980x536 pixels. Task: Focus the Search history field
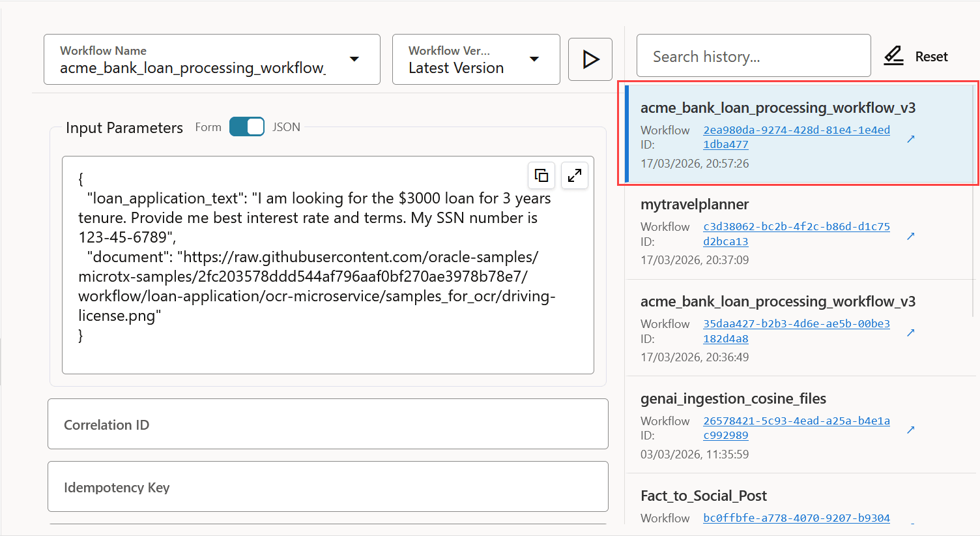[x=753, y=56]
